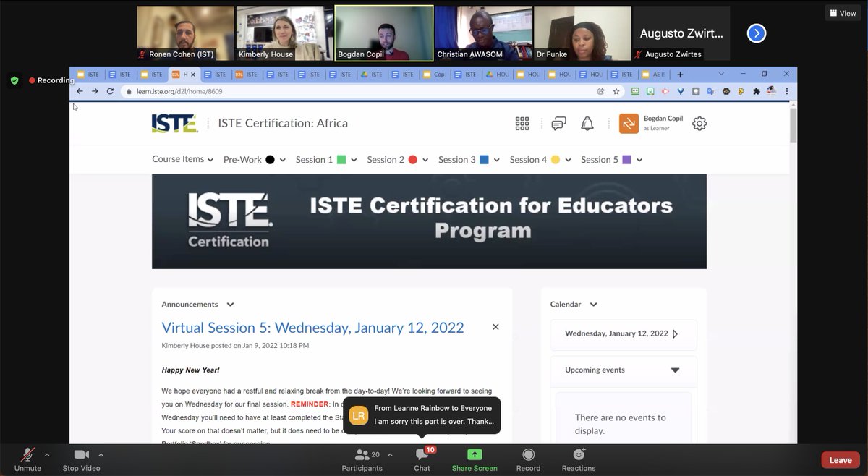Click the green encryption shield icon
Viewport: 868px width, 476px height.
pyautogui.click(x=14, y=80)
